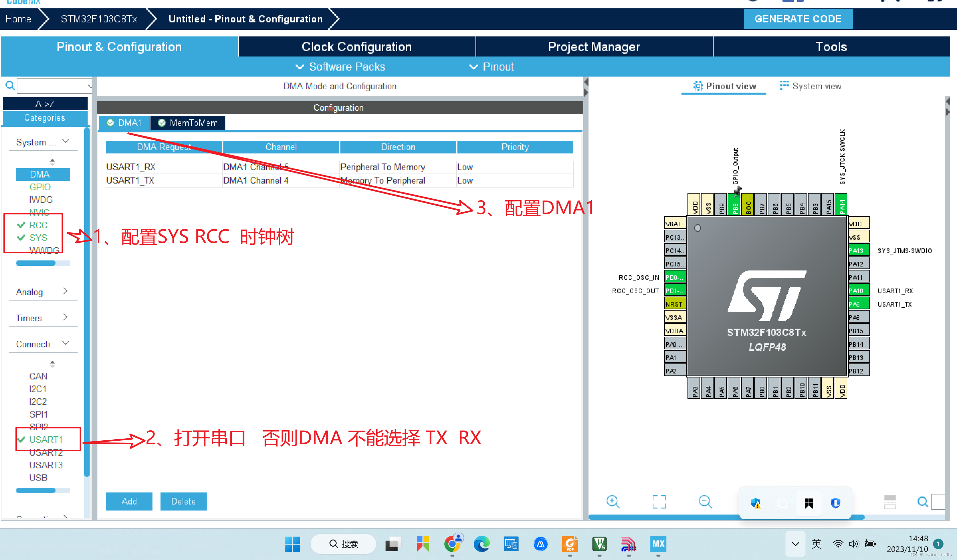Click the zoom out magnifier icon

705,501
